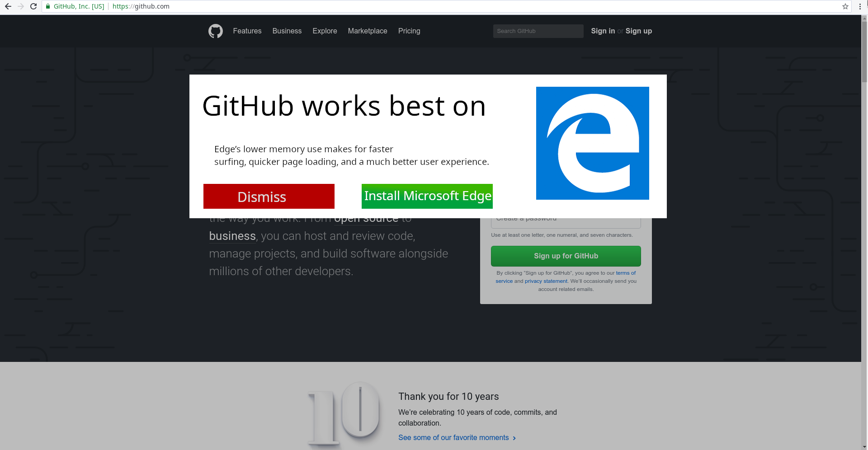This screenshot has height=450, width=868.
Task: Dismiss the Edge promotion popup
Action: 269,197
